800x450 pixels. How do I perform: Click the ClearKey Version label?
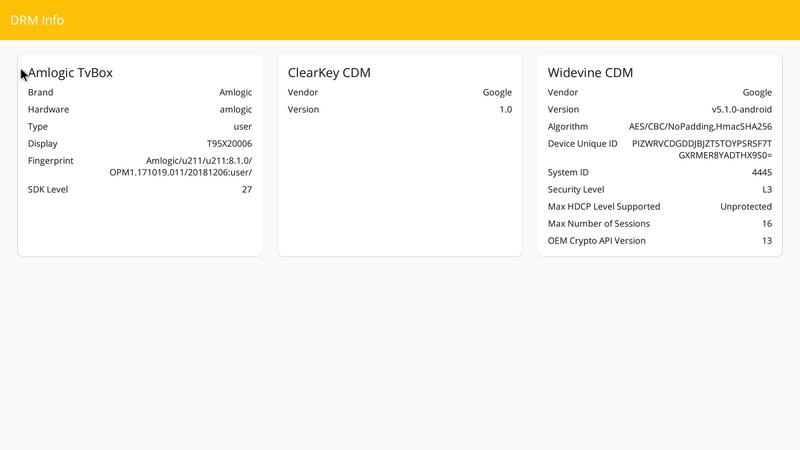pyautogui.click(x=303, y=109)
